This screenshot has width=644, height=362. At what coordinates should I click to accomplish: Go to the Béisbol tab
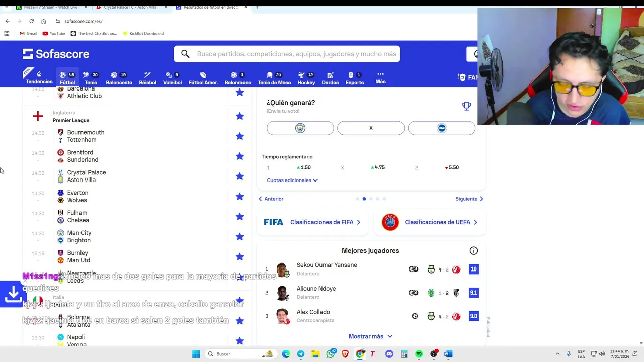point(147,78)
